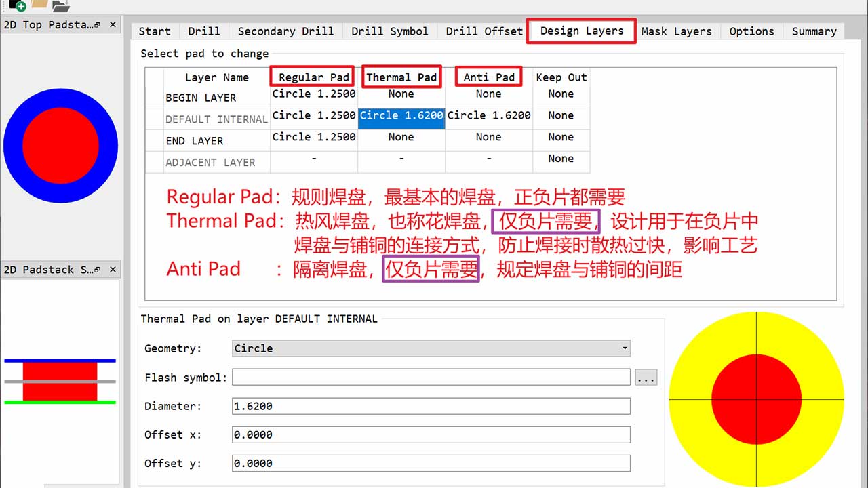Click the yellow thermal pad geometry preview

[x=757, y=399]
